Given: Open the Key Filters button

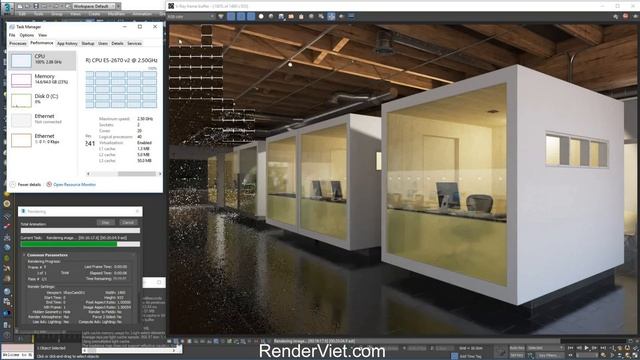Looking at the screenshot, I should [x=549, y=356].
